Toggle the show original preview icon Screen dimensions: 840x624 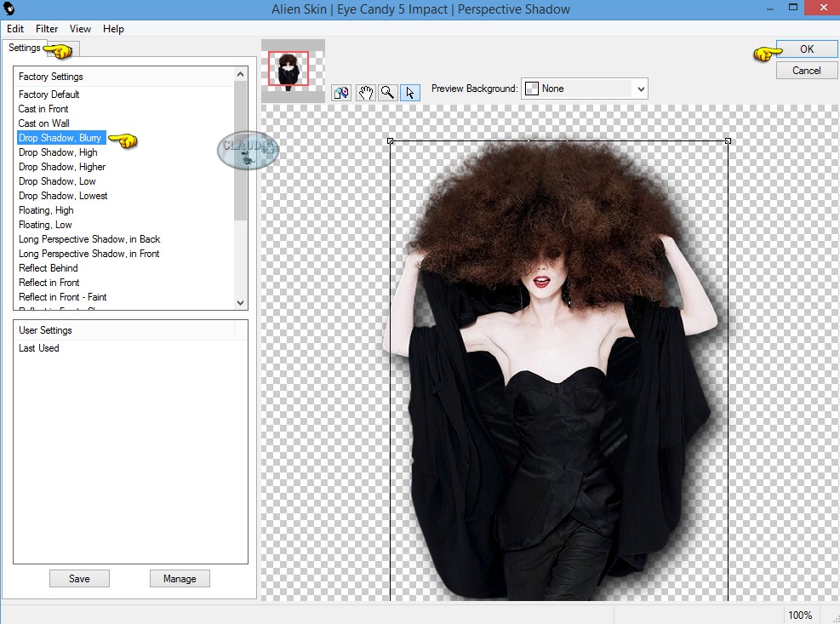(341, 93)
